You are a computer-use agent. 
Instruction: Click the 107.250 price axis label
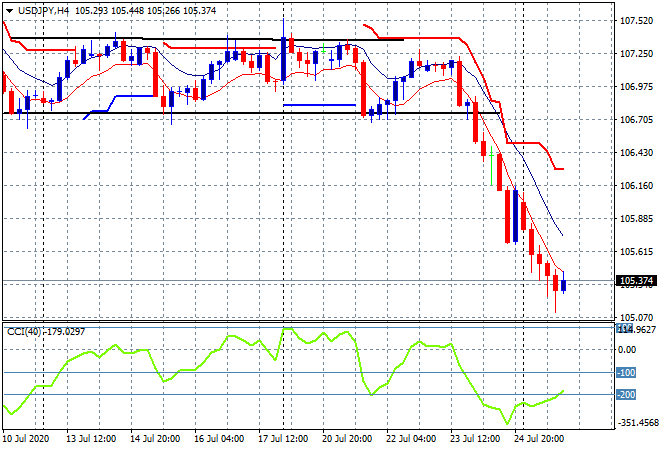636,53
